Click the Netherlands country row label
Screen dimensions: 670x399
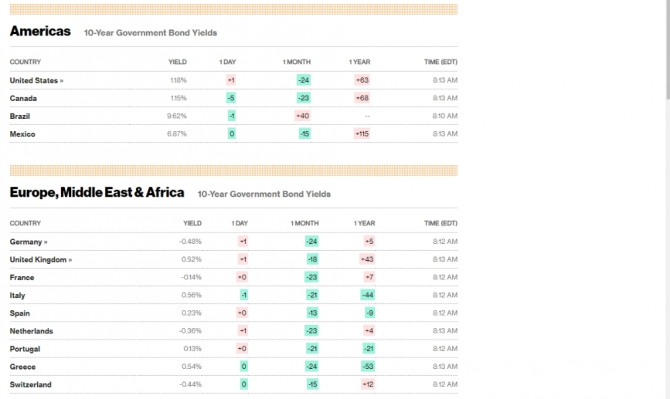(31, 331)
